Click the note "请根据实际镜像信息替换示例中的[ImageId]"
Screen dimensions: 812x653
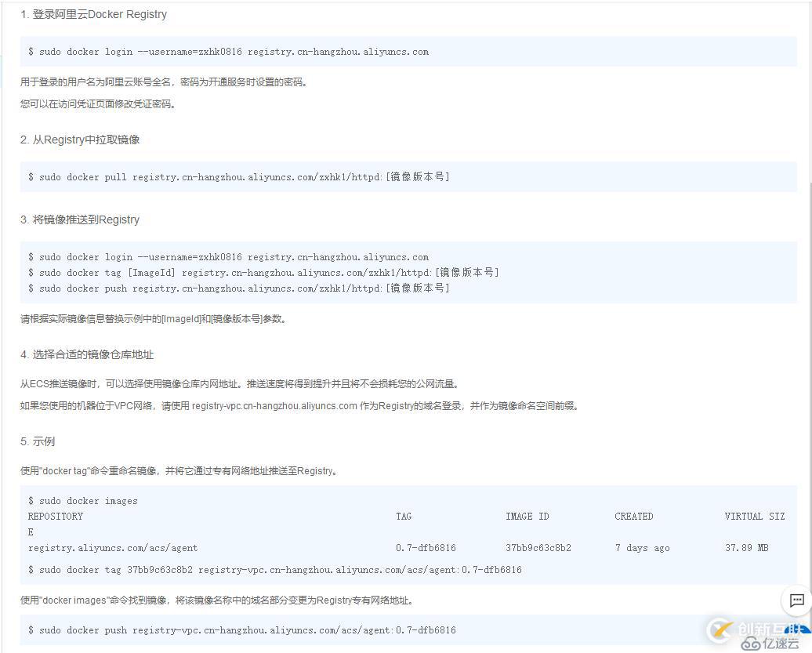(154, 319)
